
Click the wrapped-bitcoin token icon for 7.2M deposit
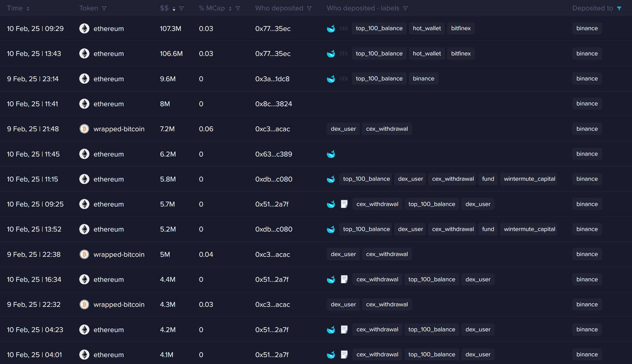click(x=84, y=129)
